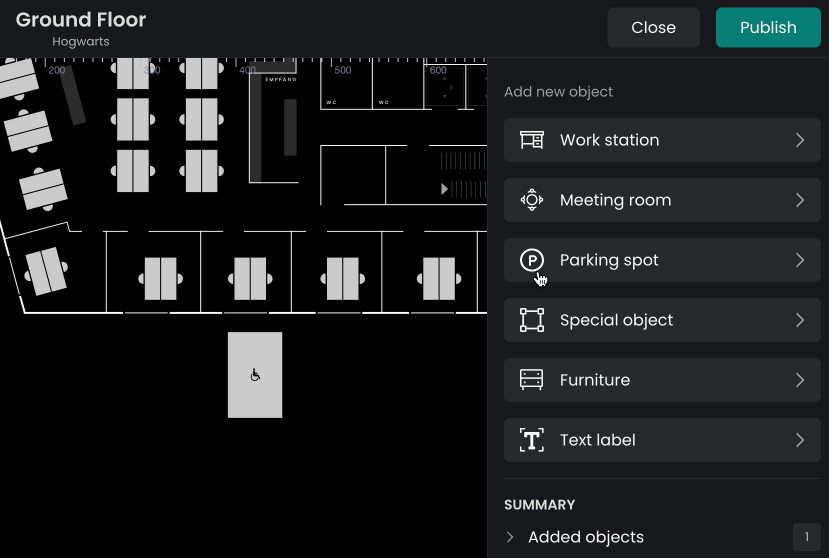829x558 pixels.
Task: Open the Furniture chevron arrow
Action: tap(800, 380)
